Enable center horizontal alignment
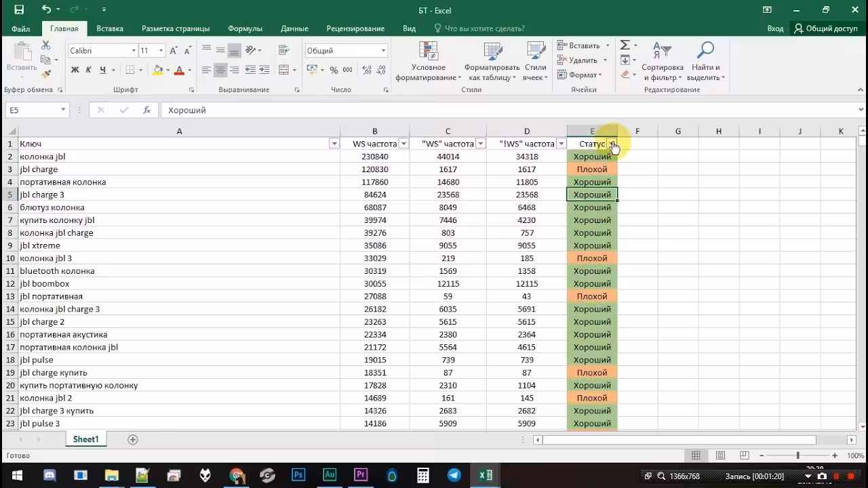The height and width of the screenshot is (488, 868). click(x=220, y=70)
